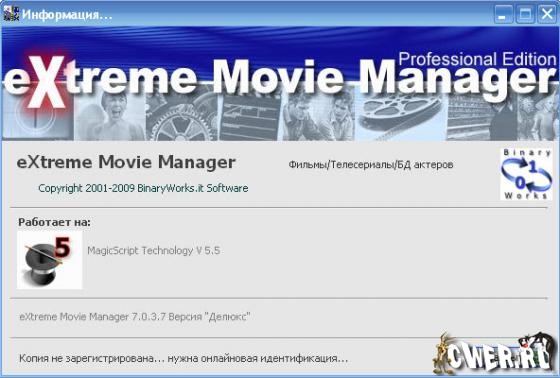Click the film reel picture in the banner
The image size is (560, 378).
click(x=400, y=114)
